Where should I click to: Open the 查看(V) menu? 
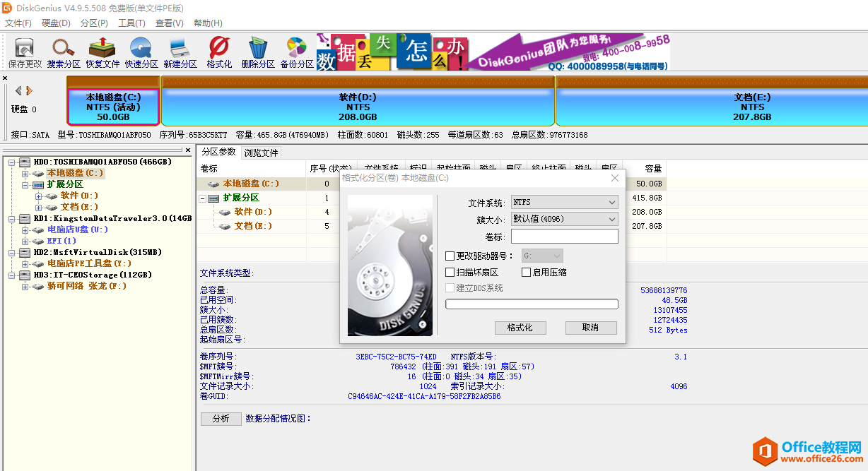[170, 23]
